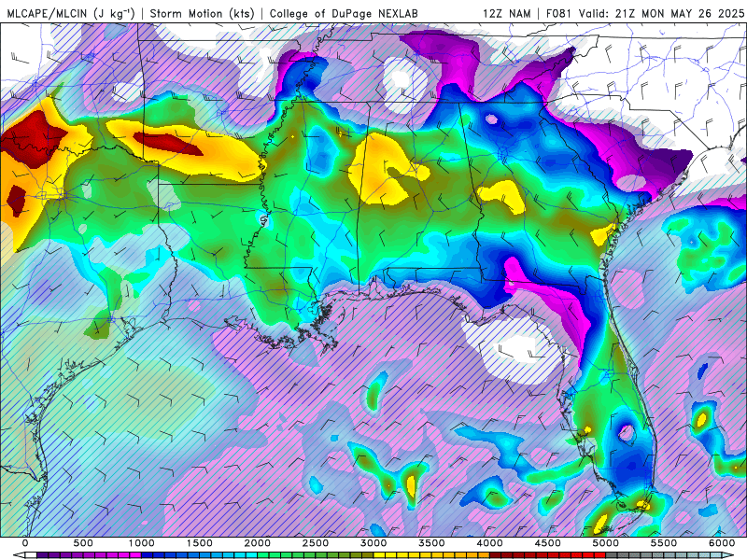Click the 3500 label on the color scale
The width and height of the screenshot is (747, 560).
click(432, 543)
